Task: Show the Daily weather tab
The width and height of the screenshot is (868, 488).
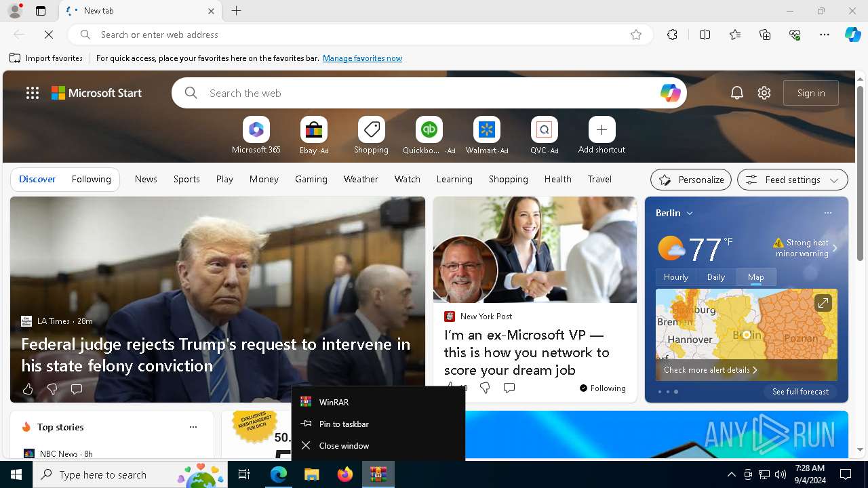Action: click(x=716, y=277)
